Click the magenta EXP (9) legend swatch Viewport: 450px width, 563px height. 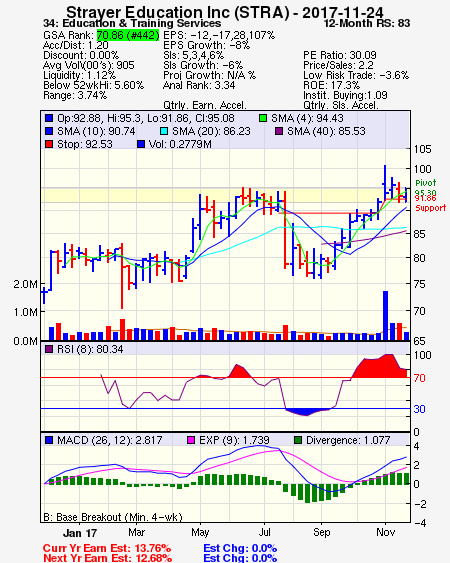[x=191, y=440]
